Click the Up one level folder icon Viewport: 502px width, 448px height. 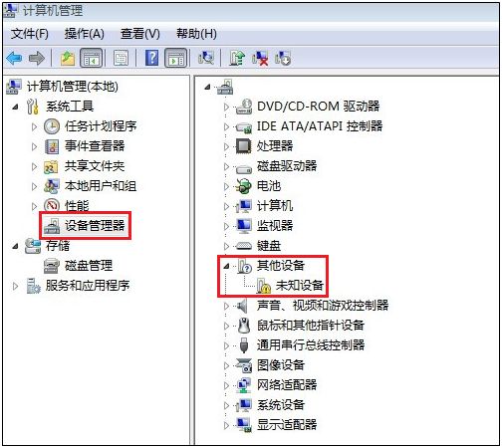click(x=68, y=59)
